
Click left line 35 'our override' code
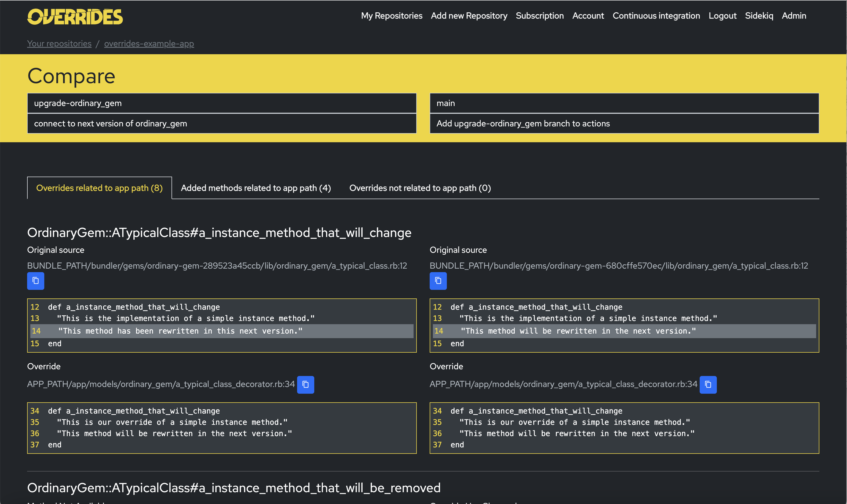tap(172, 422)
